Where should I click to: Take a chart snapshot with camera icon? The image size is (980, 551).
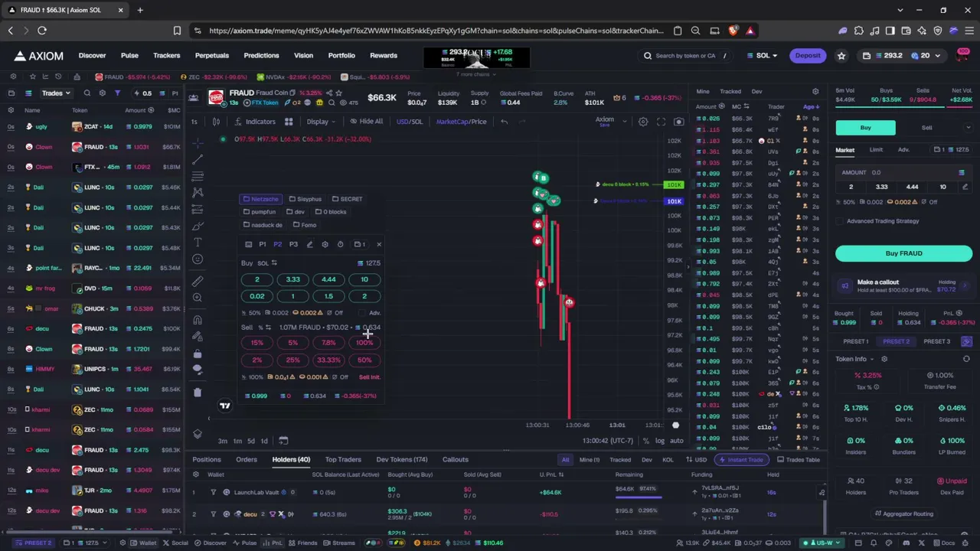click(x=678, y=122)
